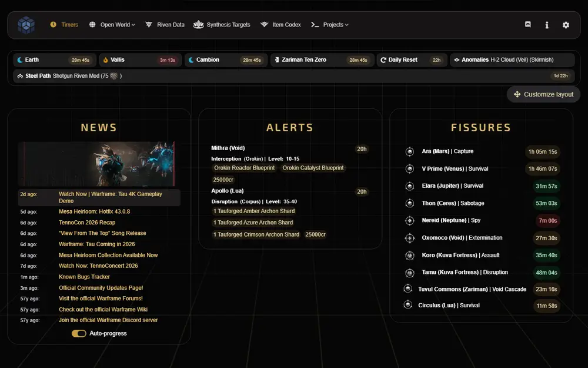
Task: Click the Cambion moon icon
Action: click(191, 59)
